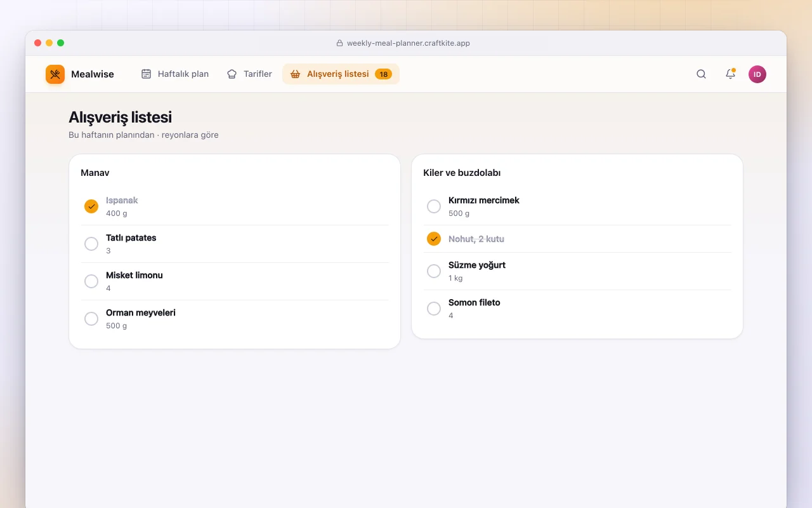Click the 1 kg quantity text

click(x=455, y=278)
